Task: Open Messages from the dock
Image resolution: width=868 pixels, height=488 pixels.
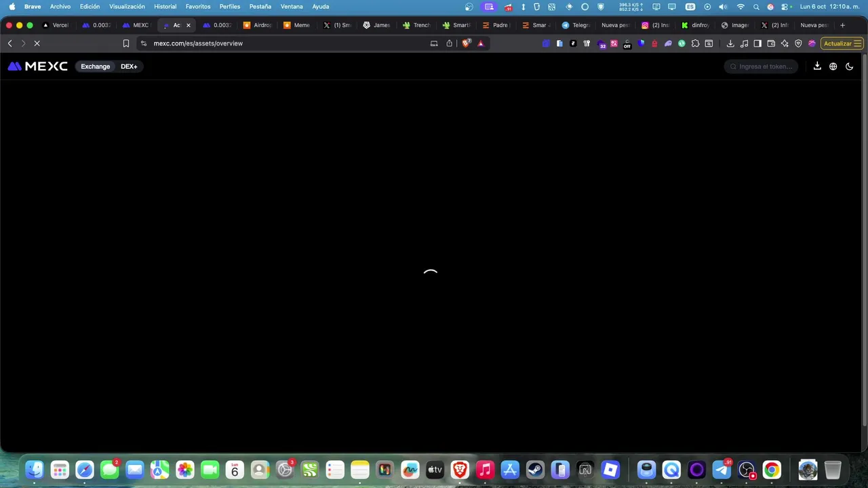Action: point(110,470)
